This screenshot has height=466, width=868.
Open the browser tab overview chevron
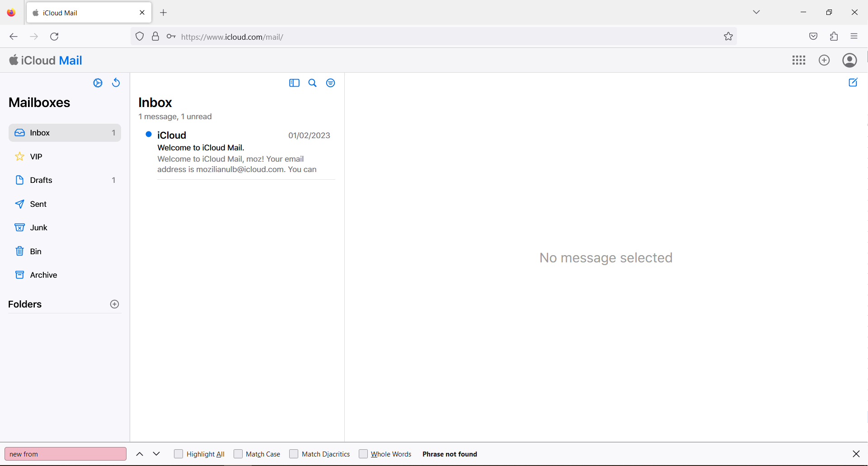[756, 12]
